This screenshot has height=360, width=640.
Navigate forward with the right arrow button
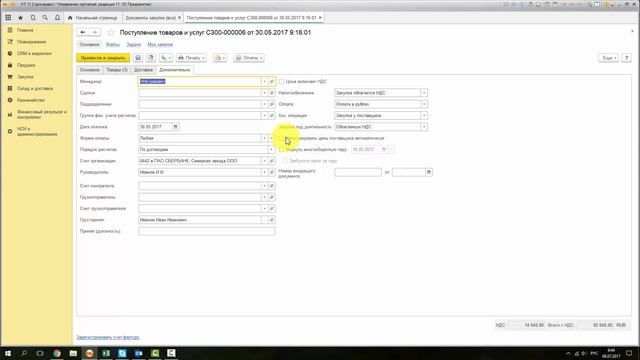[x=95, y=32]
